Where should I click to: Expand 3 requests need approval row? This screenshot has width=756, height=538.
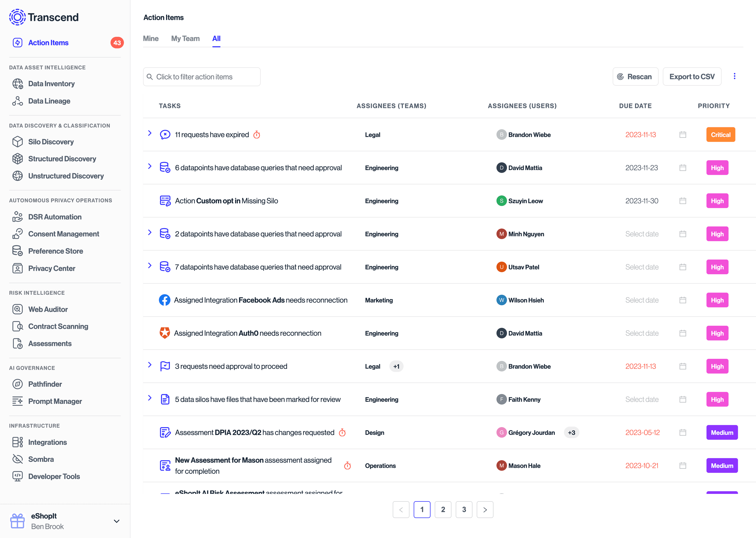150,365
